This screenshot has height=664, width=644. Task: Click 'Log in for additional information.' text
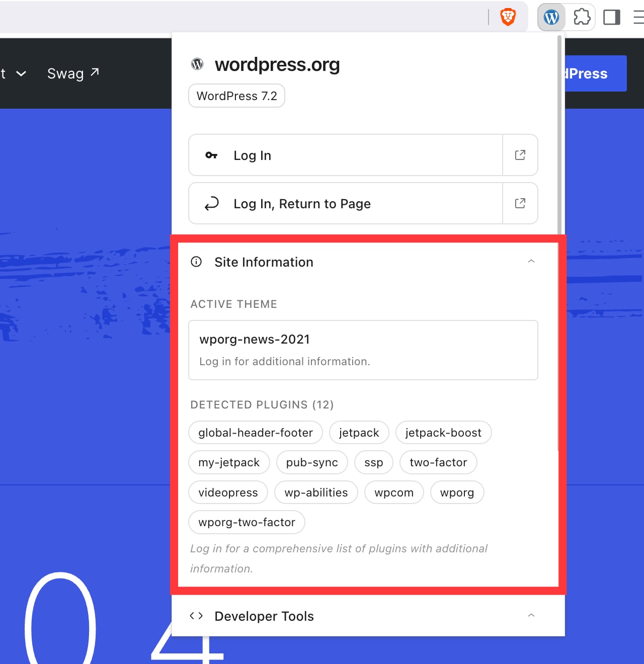(285, 361)
